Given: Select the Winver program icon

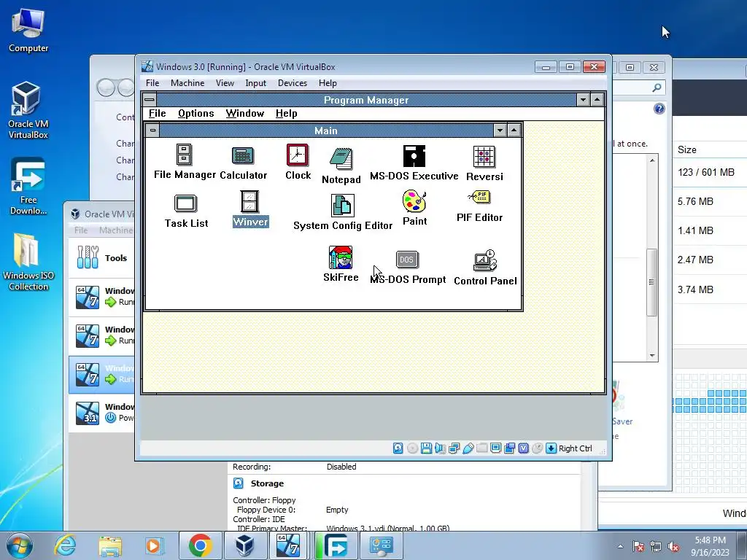Looking at the screenshot, I should 250,209.
